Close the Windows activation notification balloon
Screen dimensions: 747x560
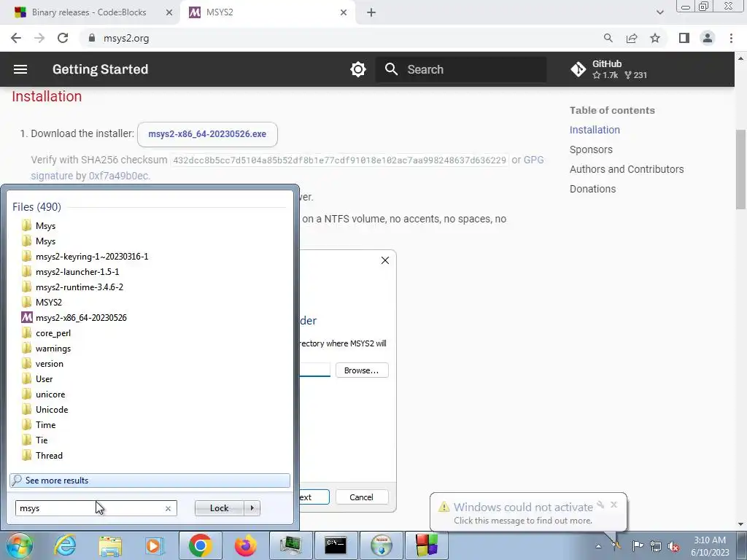click(x=614, y=505)
